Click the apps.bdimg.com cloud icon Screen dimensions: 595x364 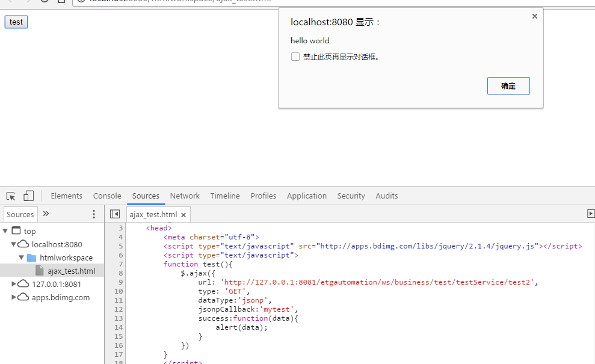click(23, 297)
